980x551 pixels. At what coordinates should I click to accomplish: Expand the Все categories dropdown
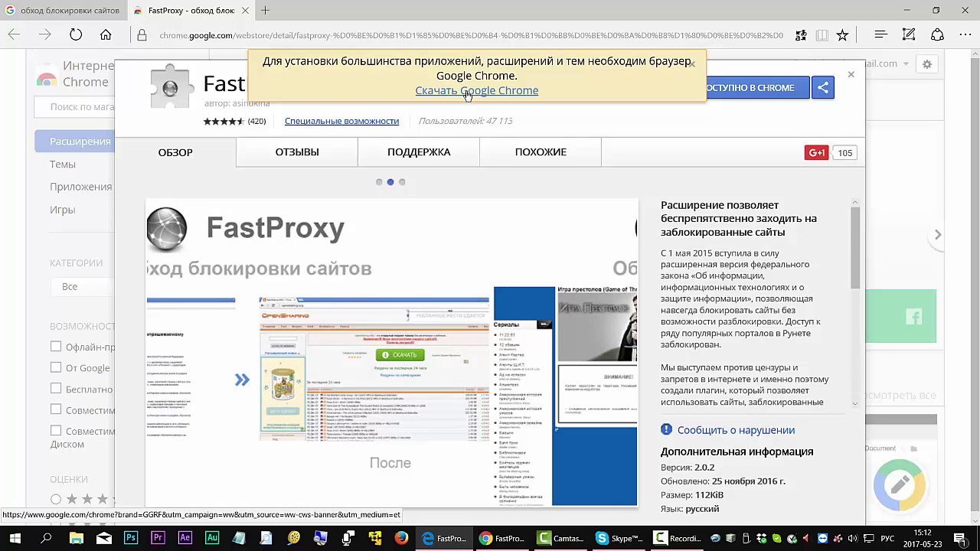[x=83, y=286]
